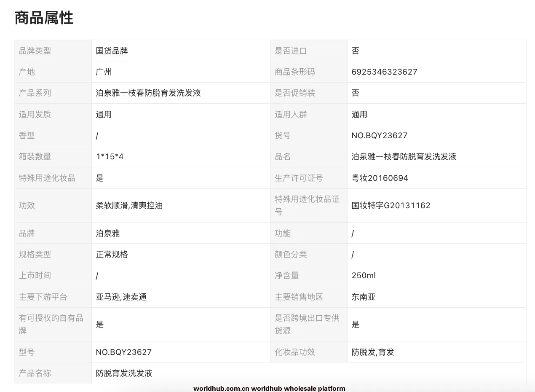Click the value 防脱发,育发

point(373,352)
